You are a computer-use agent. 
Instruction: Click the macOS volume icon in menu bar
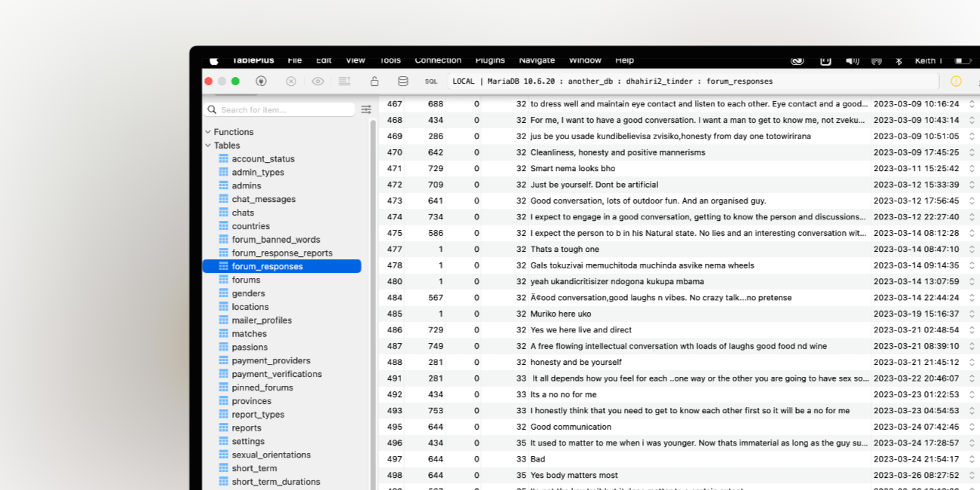[x=852, y=60]
